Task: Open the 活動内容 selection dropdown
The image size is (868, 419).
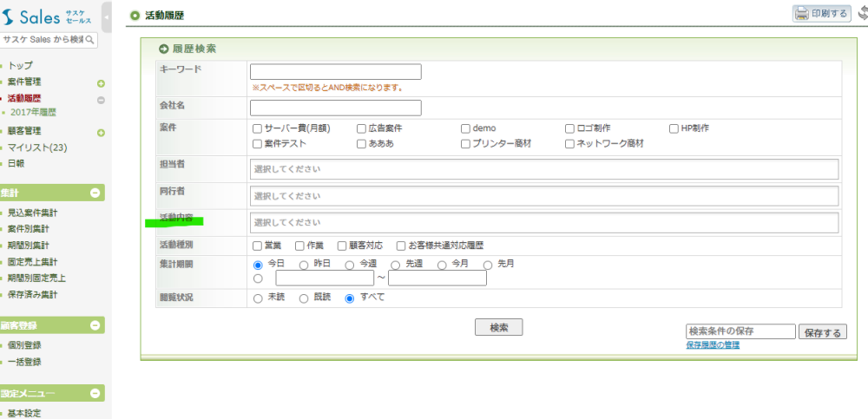Action: tap(543, 223)
